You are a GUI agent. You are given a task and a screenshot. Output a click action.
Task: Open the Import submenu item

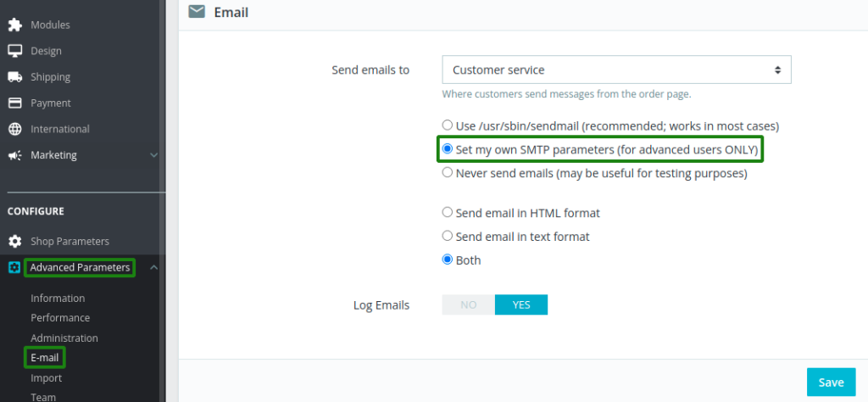[47, 377]
